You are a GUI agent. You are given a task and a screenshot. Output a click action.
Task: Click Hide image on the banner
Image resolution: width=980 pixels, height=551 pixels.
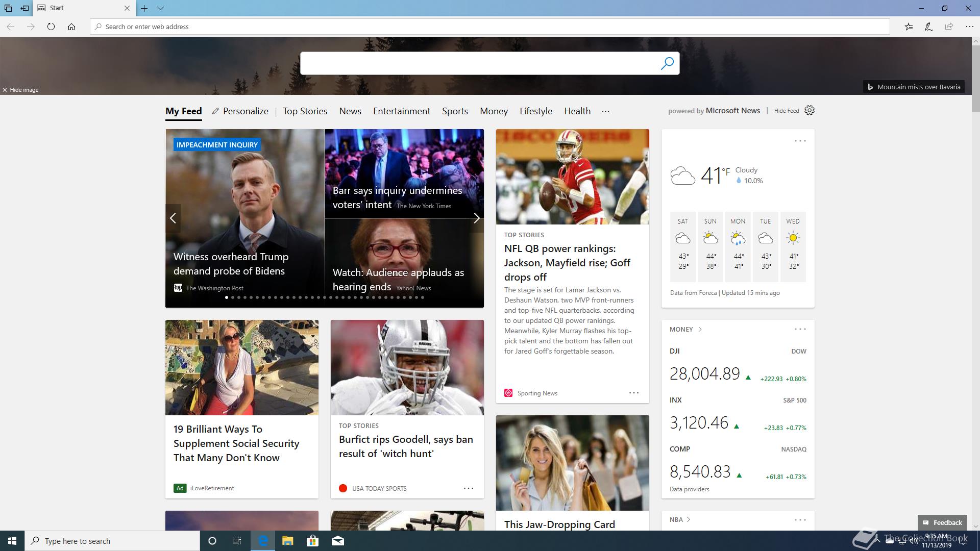click(x=20, y=90)
